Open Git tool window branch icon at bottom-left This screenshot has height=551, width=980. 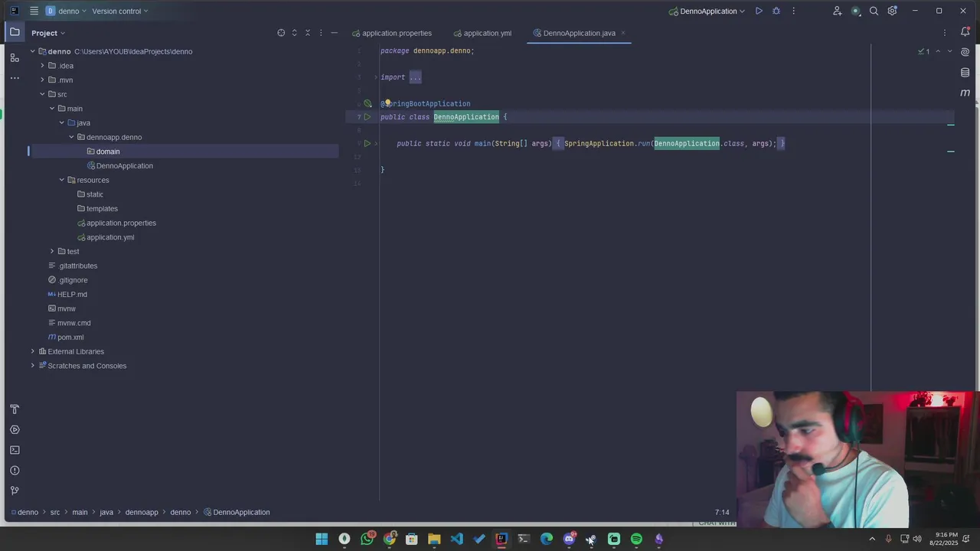(x=15, y=491)
